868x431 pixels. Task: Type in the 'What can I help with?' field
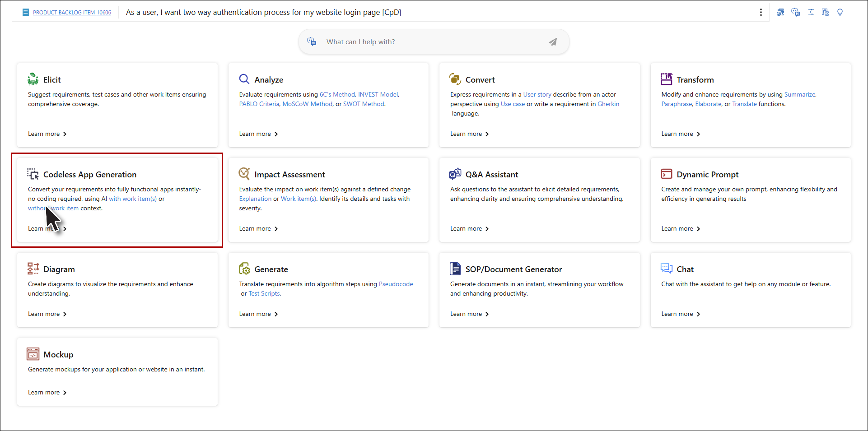(x=429, y=42)
